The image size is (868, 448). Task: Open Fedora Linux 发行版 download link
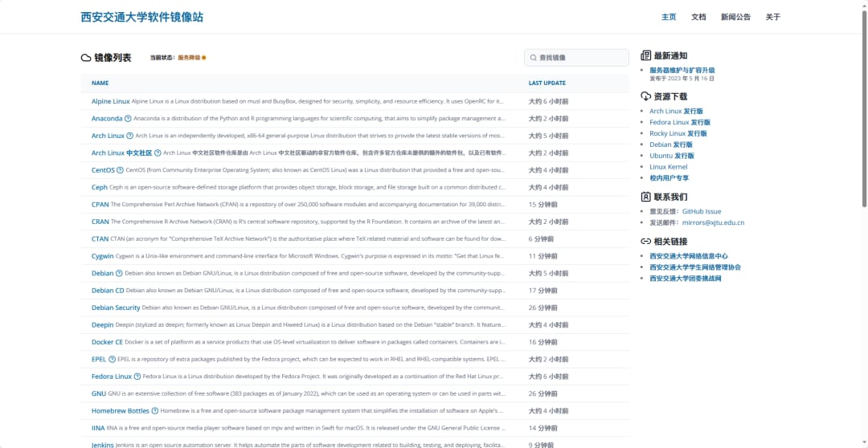tap(680, 122)
